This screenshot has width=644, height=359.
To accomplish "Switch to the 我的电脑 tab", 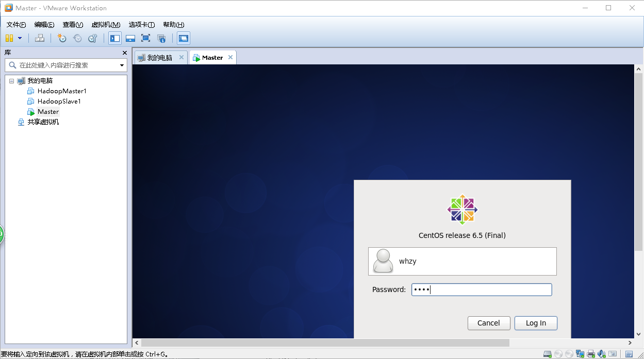I will coord(160,58).
